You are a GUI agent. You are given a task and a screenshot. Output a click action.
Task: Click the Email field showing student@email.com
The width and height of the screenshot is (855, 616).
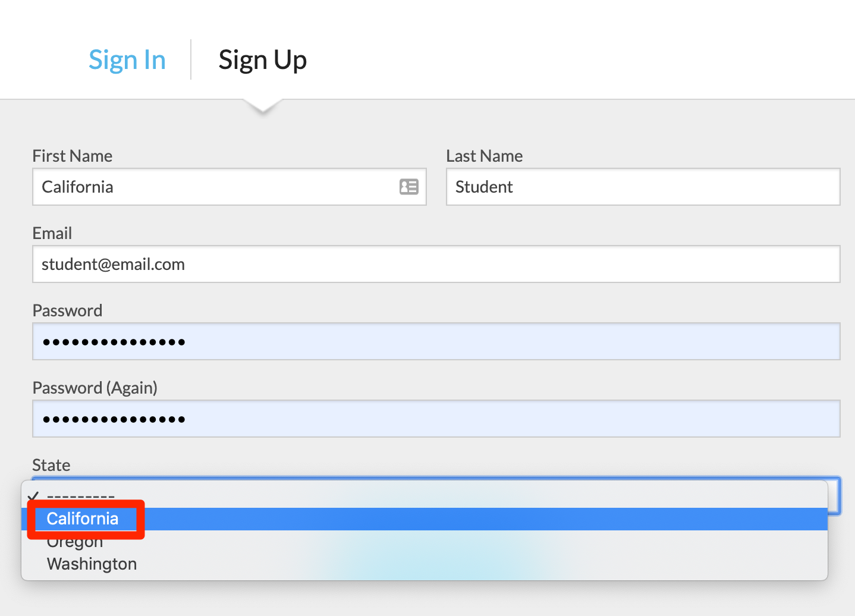(436, 264)
